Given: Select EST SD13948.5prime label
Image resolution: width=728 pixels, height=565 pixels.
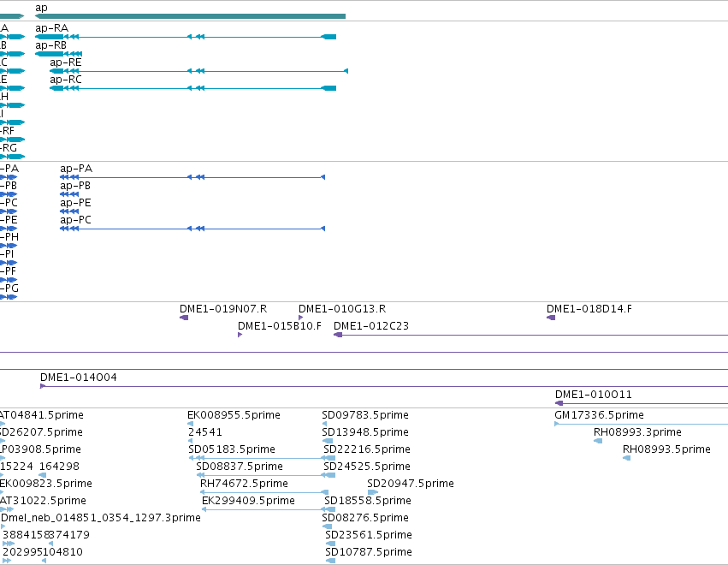Looking at the screenshot, I should pos(365,432).
